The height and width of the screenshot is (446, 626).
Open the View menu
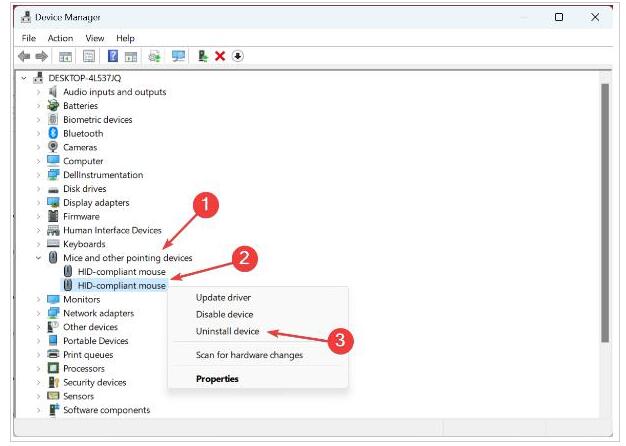pos(96,38)
